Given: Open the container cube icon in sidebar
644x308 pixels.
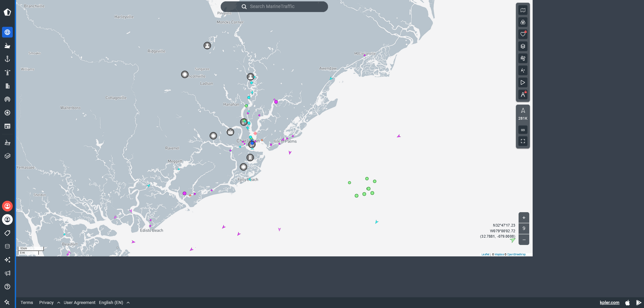Looking at the screenshot, I should (x=7, y=156).
